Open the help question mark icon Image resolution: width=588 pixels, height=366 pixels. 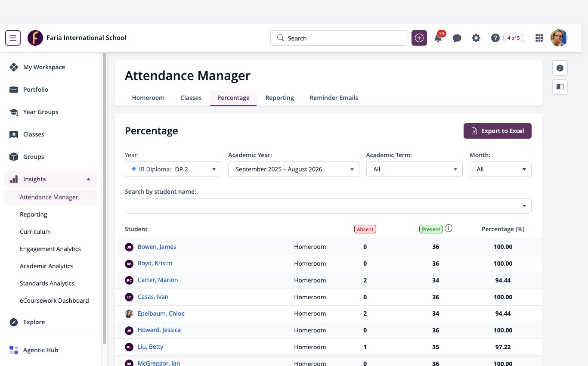pos(495,38)
